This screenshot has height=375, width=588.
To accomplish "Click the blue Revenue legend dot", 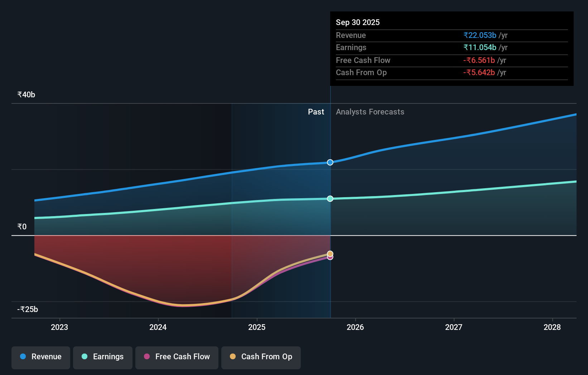I will (x=23, y=357).
